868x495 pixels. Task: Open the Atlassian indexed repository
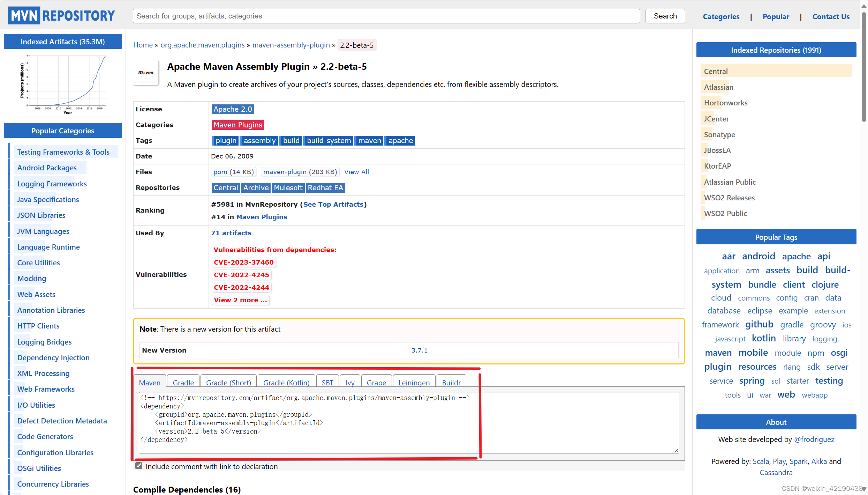(719, 87)
